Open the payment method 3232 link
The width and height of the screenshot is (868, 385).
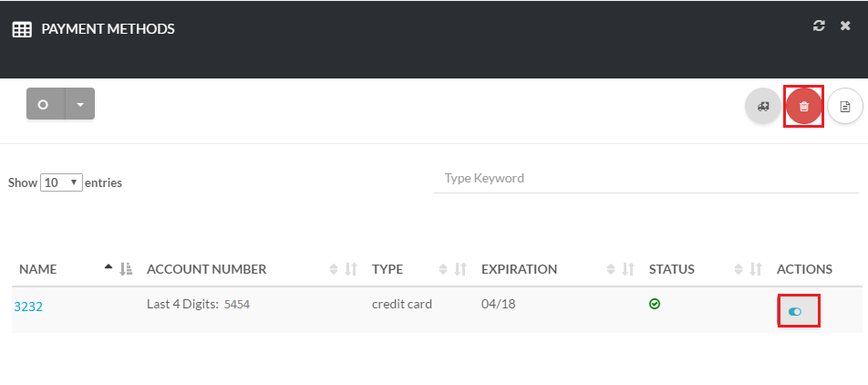(28, 307)
